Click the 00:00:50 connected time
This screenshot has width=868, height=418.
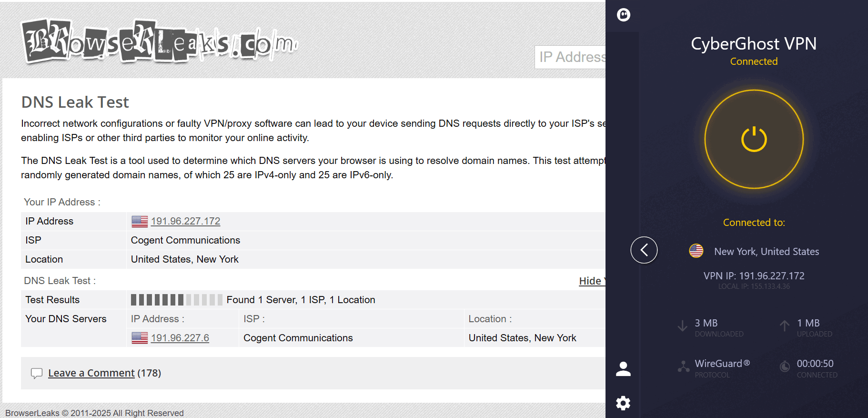point(815,364)
